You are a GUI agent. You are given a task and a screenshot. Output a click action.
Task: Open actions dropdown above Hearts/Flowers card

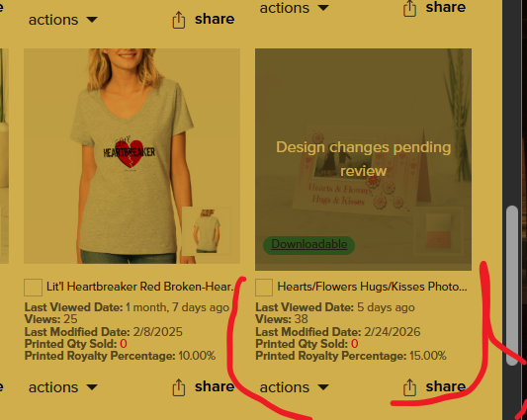[x=294, y=8]
